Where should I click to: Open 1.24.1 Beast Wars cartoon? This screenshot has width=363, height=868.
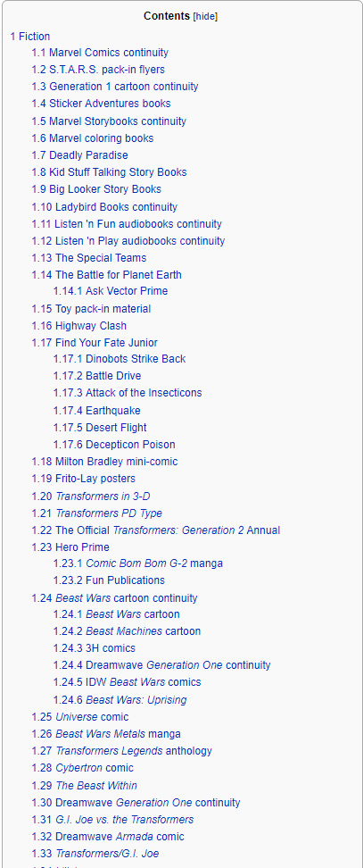117,614
